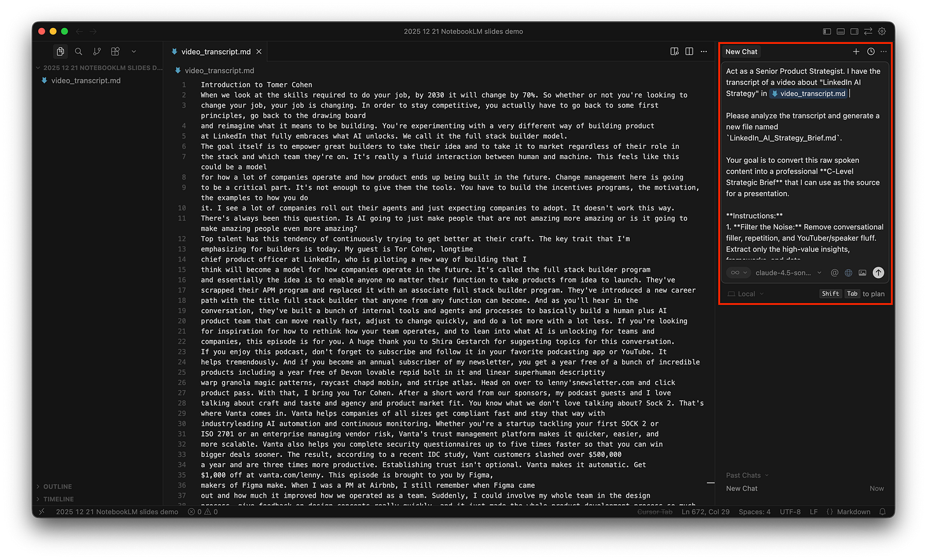
Task: Open the Extensions view icon
Action: pyautogui.click(x=115, y=52)
